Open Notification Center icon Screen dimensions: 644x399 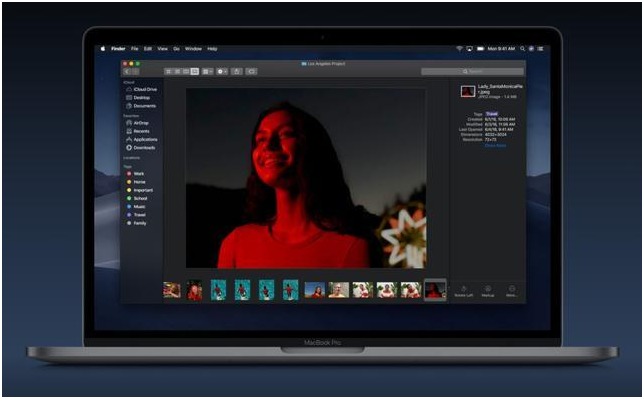[540, 48]
